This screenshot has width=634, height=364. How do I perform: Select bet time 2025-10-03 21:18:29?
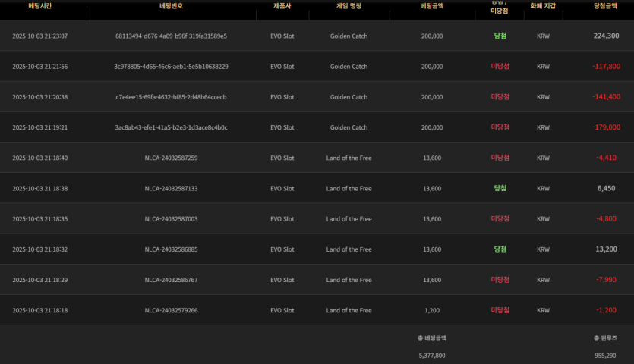(x=40, y=280)
